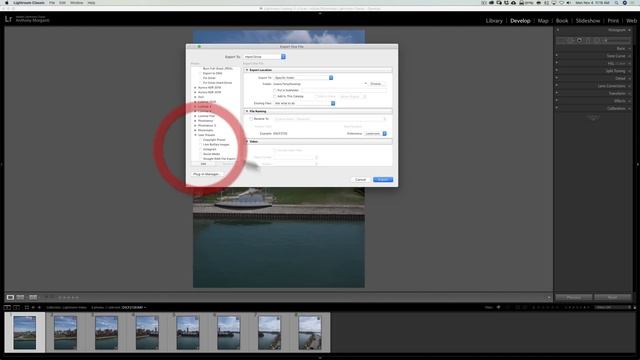Go forward using the filmstrip right arrow

(39, 307)
